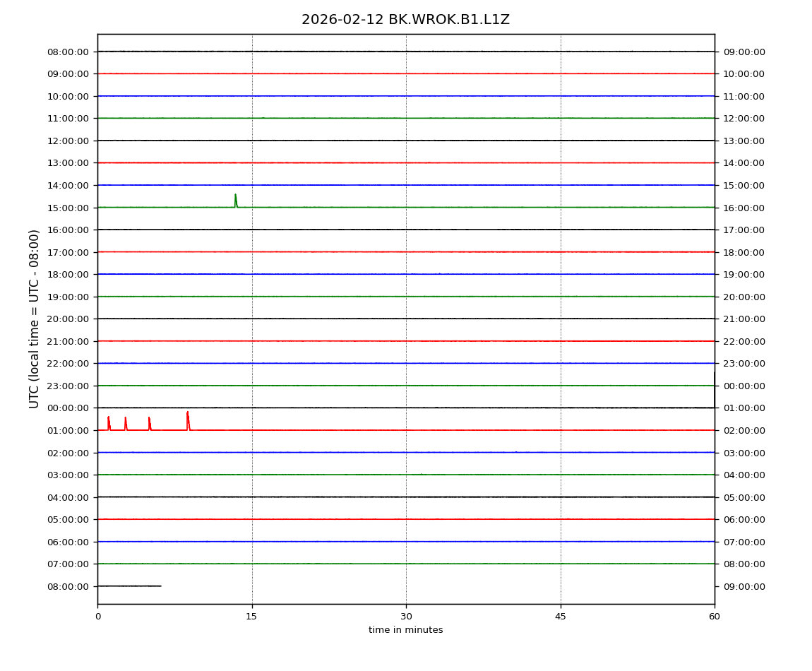
Task: Click the 'time in minutes' x-axis label
Action: click(405, 630)
